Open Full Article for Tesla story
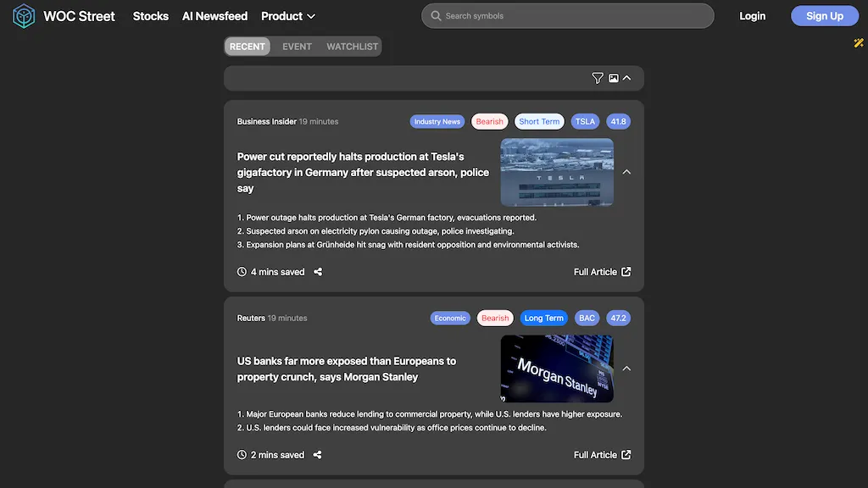 tap(602, 272)
